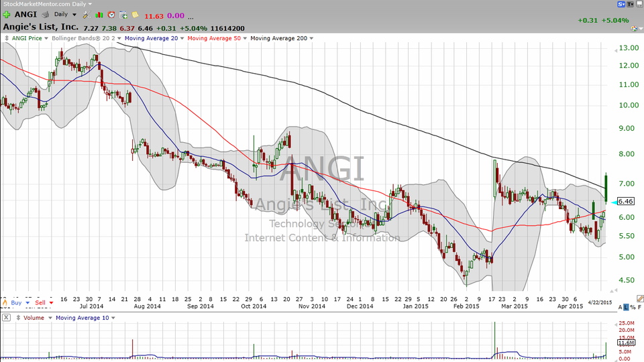Click the pencil draw icon near date axis
Screen dimensions: 644x362
[640, 298]
